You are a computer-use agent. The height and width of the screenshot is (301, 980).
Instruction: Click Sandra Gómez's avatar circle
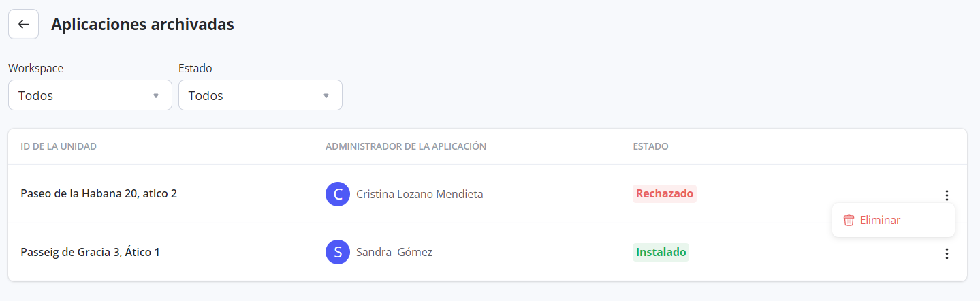point(338,253)
